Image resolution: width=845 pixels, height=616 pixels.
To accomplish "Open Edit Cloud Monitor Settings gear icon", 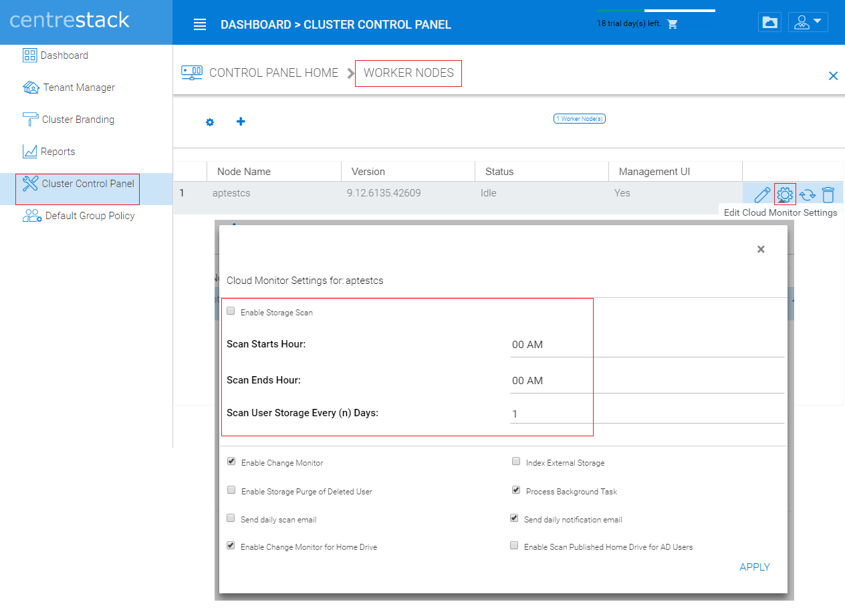I will [x=785, y=194].
